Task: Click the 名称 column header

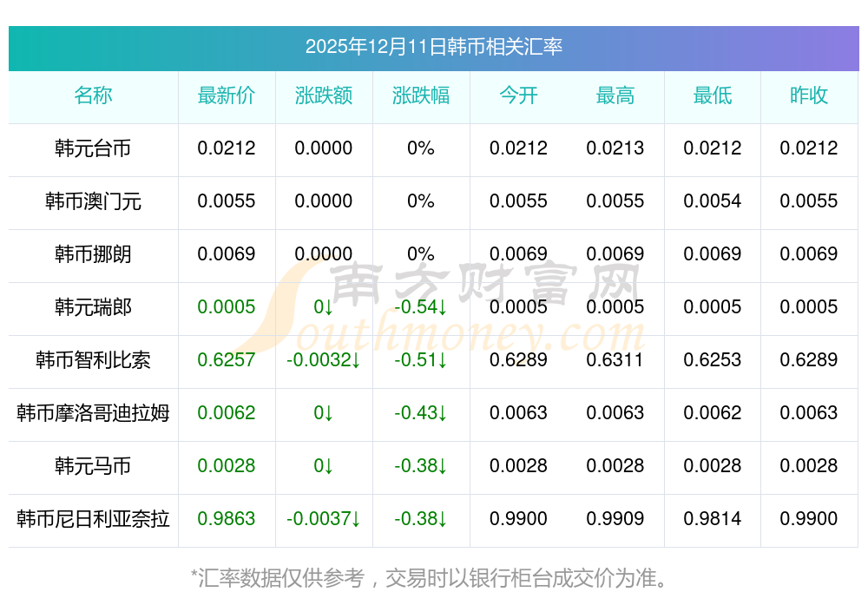Action: pyautogui.click(x=93, y=95)
